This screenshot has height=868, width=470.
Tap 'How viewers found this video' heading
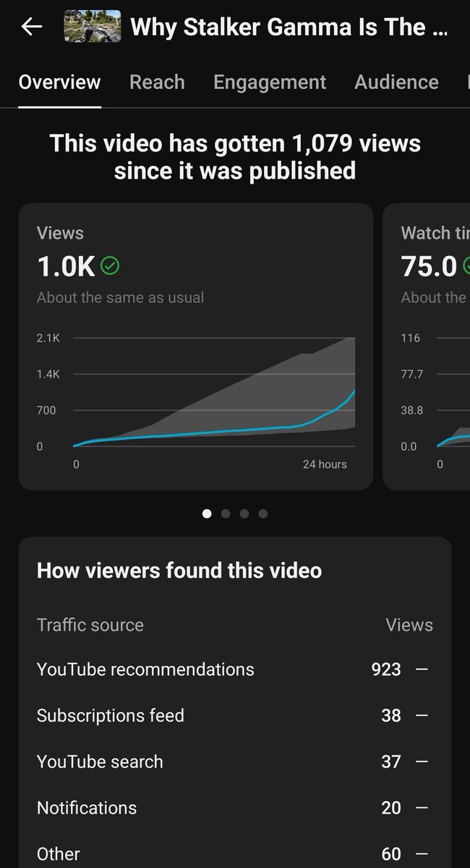click(x=179, y=571)
